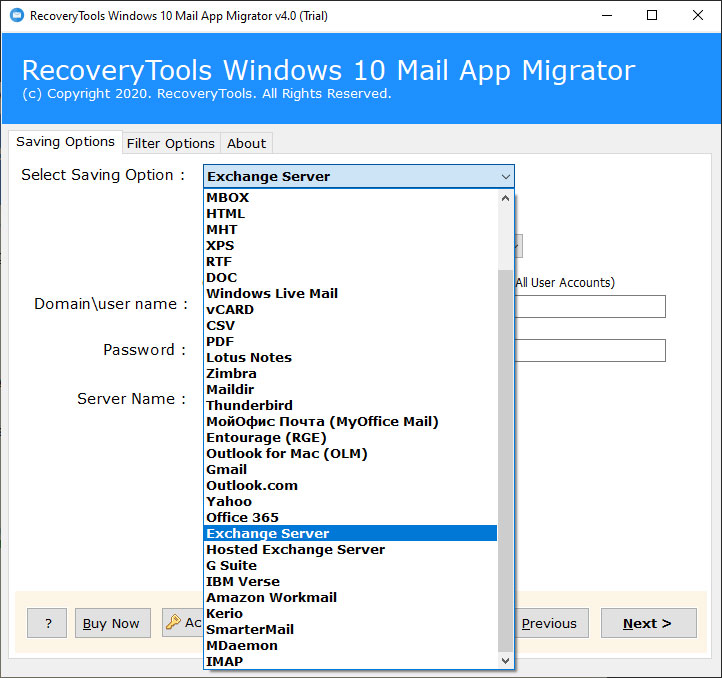The image size is (722, 678).
Task: Choose PDF from the list
Action: tap(350, 342)
